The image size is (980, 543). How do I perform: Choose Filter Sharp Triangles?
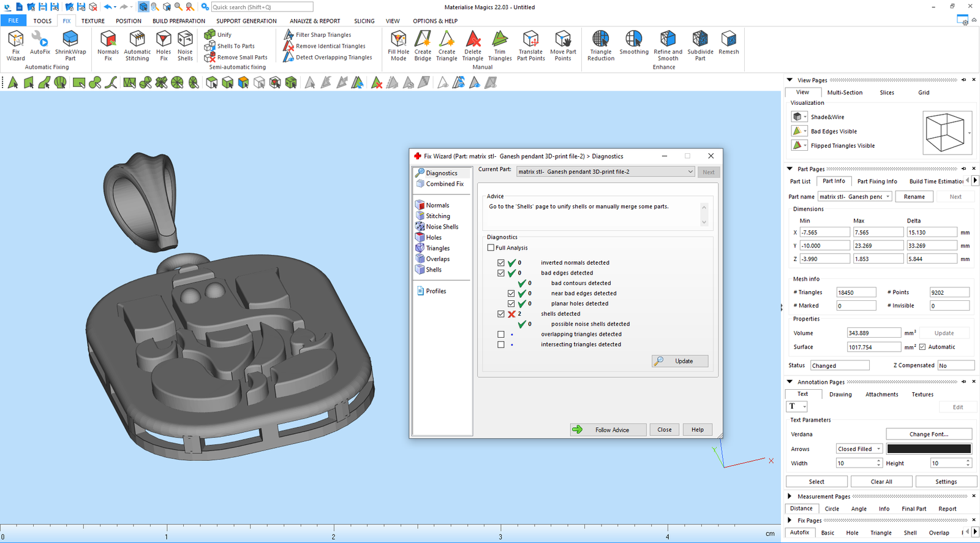[x=317, y=34]
